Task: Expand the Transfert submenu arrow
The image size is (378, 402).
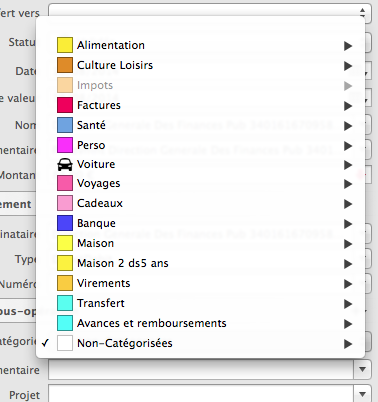Action: [348, 304]
